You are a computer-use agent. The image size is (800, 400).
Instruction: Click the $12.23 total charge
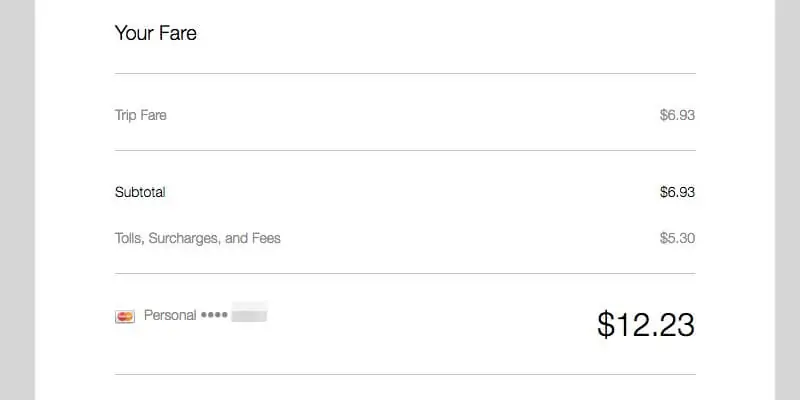click(646, 324)
